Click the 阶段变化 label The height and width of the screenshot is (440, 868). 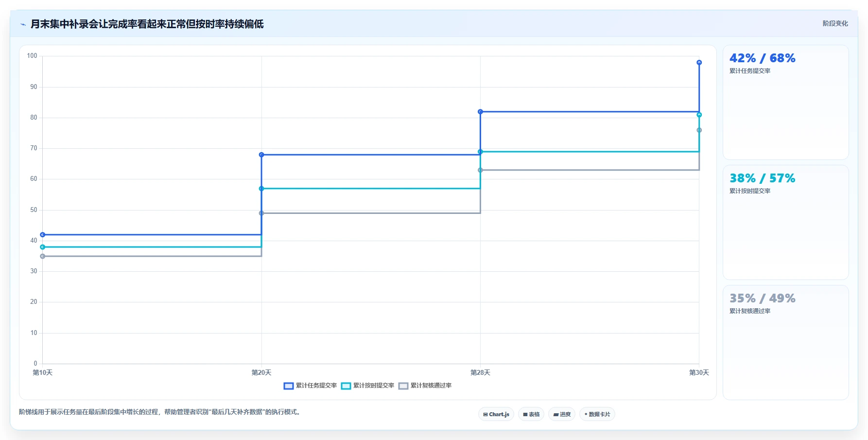coord(835,23)
